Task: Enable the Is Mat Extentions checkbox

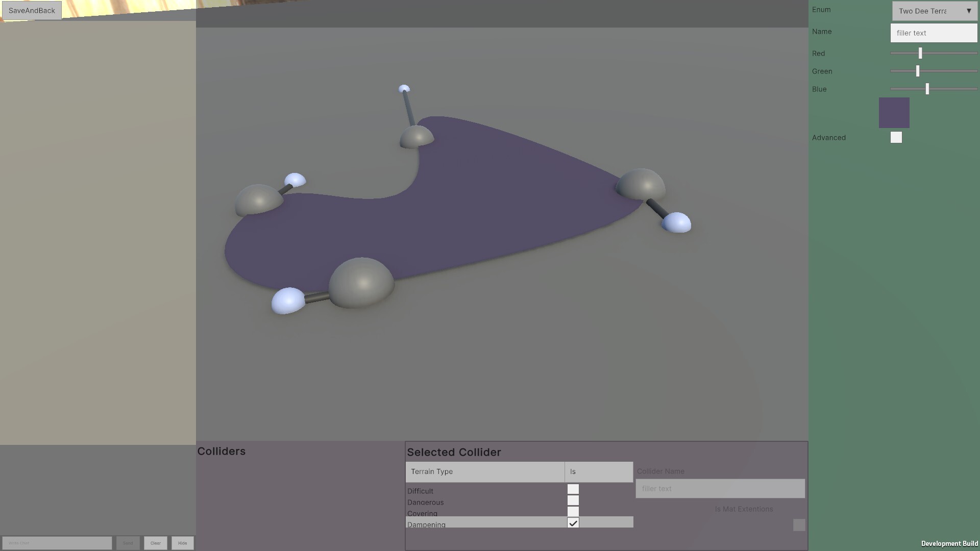Action: coord(798,524)
